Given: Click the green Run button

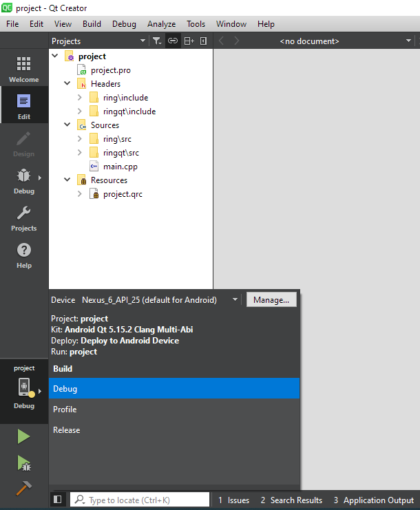Looking at the screenshot, I should pos(23,436).
